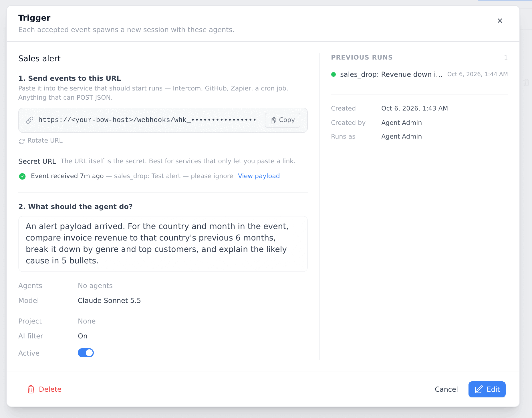Open View payload link
Image resolution: width=532 pixels, height=418 pixels.
click(x=259, y=176)
